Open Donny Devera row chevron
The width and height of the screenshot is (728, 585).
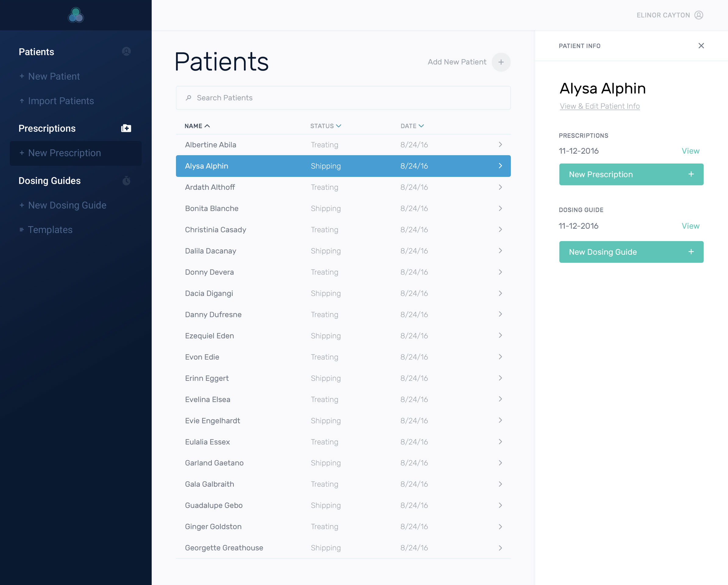[500, 272]
